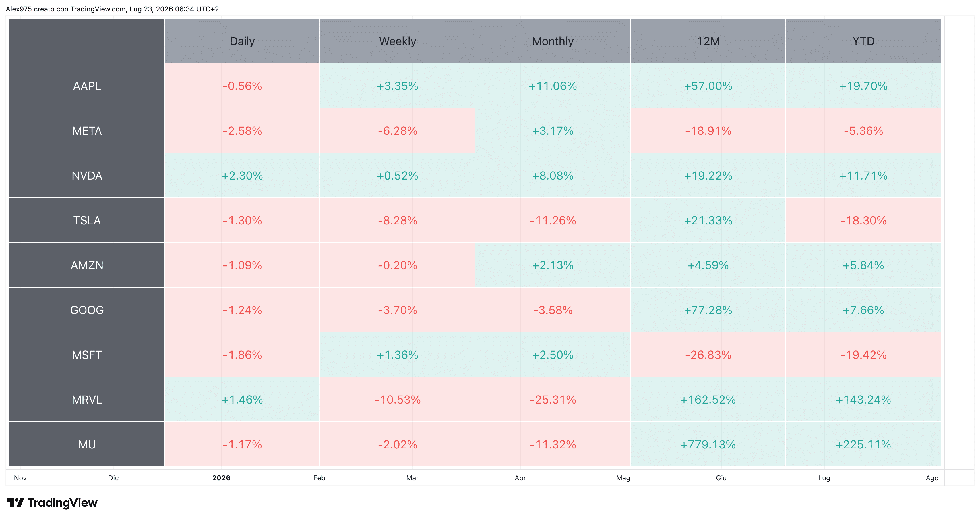The image size is (980, 520).
Task: Click the MRVL ticker cell
Action: point(87,399)
